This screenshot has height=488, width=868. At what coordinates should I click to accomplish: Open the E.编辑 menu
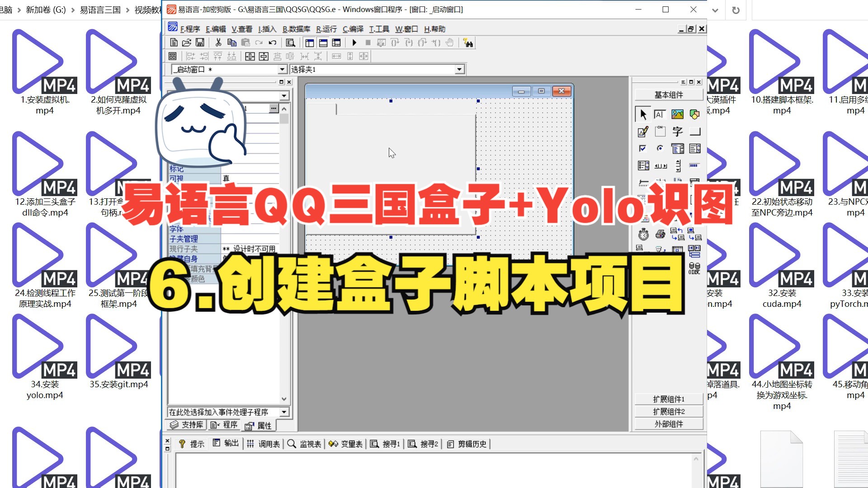point(216,29)
